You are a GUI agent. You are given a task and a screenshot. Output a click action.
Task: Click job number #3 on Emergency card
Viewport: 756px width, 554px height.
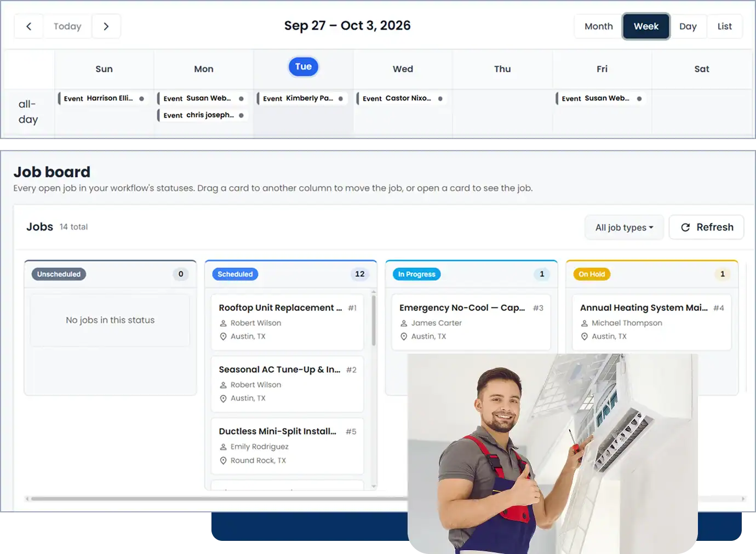(x=538, y=308)
